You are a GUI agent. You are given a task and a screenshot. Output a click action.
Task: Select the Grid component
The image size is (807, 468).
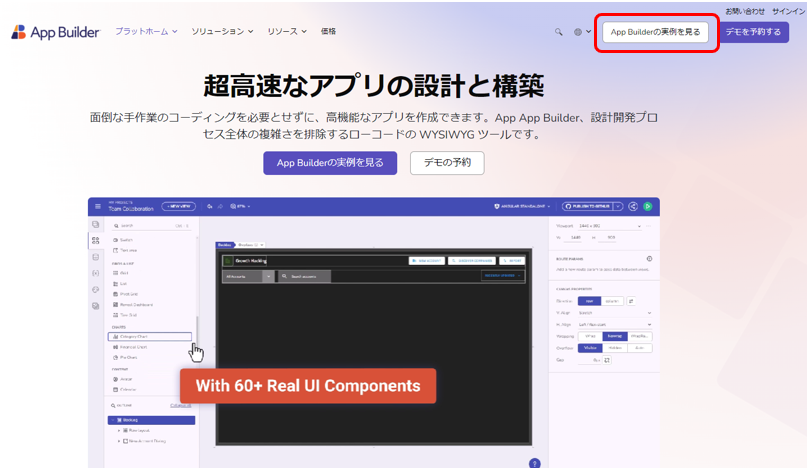120,273
